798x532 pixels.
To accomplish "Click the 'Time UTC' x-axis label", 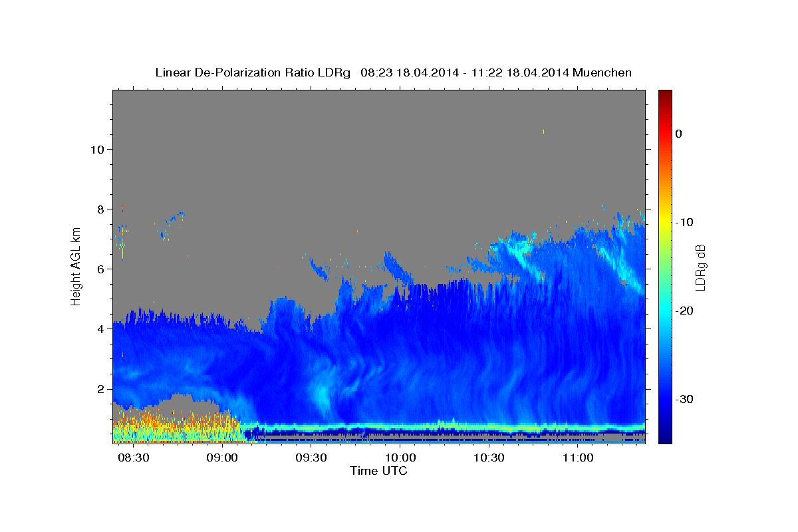I will click(x=378, y=471).
